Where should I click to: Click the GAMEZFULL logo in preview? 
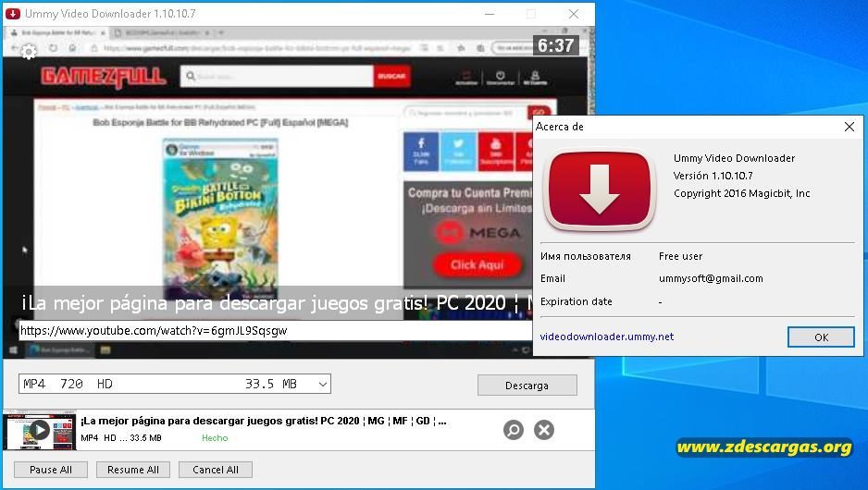tap(104, 77)
